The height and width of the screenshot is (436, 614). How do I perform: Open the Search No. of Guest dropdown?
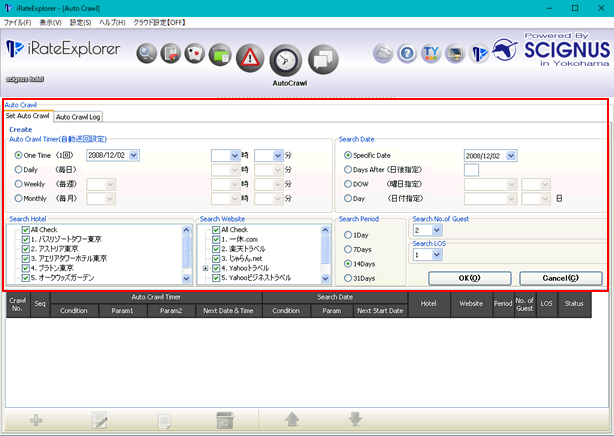[435, 230]
